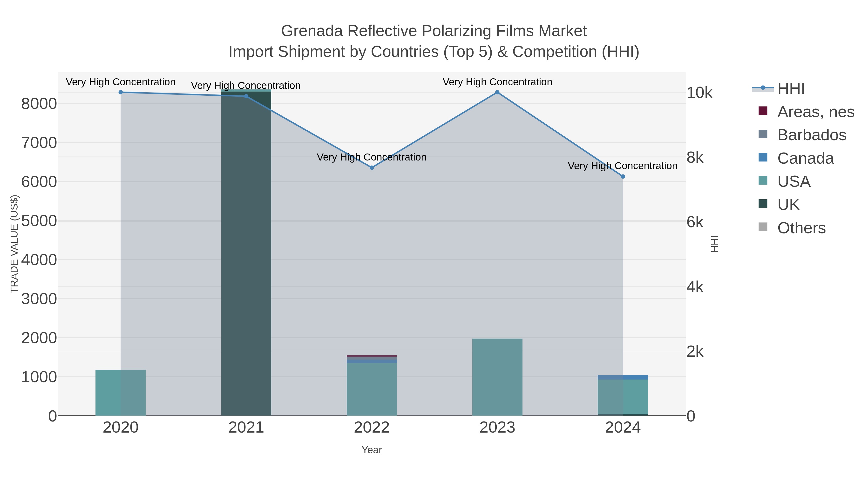This screenshot has height=488, width=868.
Task: Click the UK dark green legend swatch
Action: tap(763, 204)
